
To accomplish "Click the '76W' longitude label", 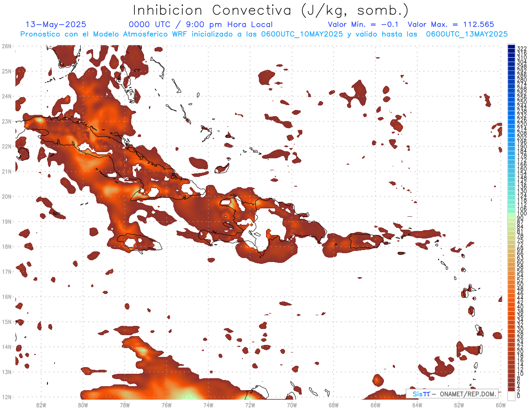I will (x=166, y=405).
